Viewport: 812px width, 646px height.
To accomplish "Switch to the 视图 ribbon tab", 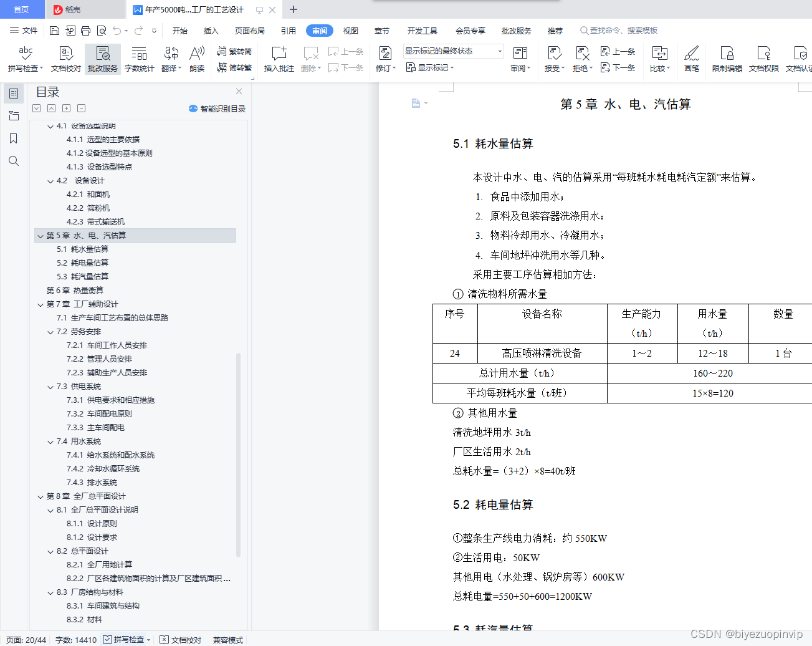I will (x=351, y=31).
